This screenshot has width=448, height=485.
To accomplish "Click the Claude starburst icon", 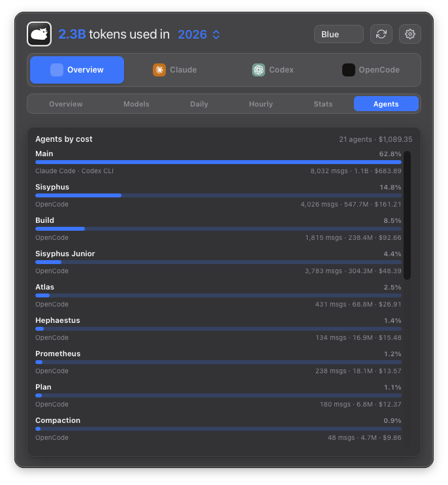I will (x=159, y=70).
